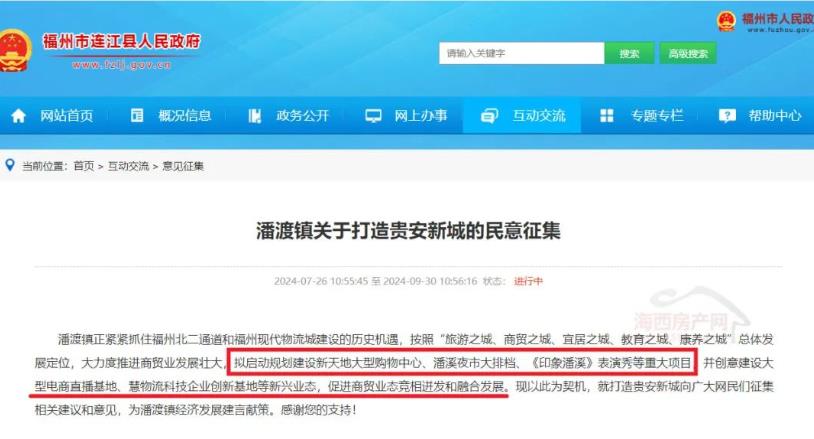
Task: Click the home icon beside 网站首页
Action: coord(19,115)
